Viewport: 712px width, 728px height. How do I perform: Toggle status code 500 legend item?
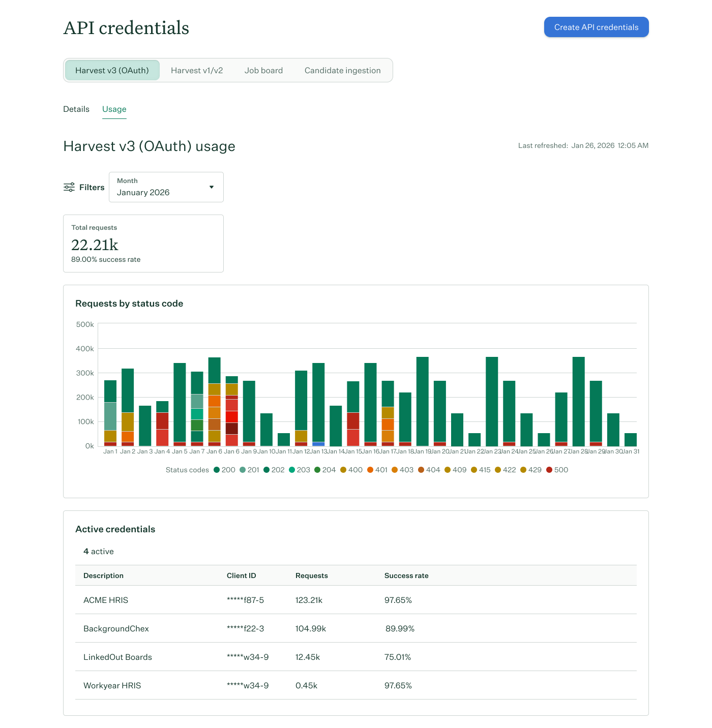click(557, 470)
